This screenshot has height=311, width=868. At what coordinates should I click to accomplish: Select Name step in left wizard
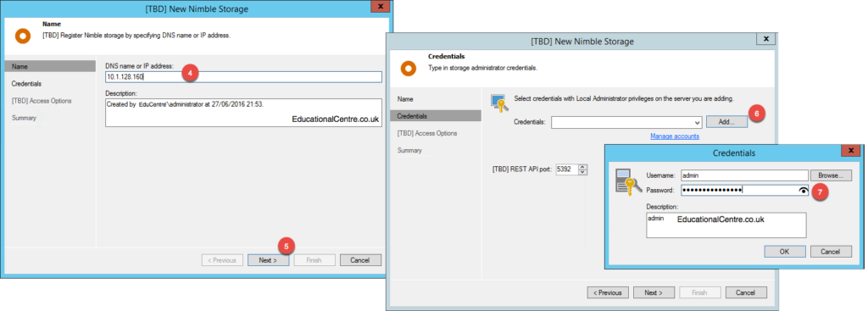[x=50, y=66]
